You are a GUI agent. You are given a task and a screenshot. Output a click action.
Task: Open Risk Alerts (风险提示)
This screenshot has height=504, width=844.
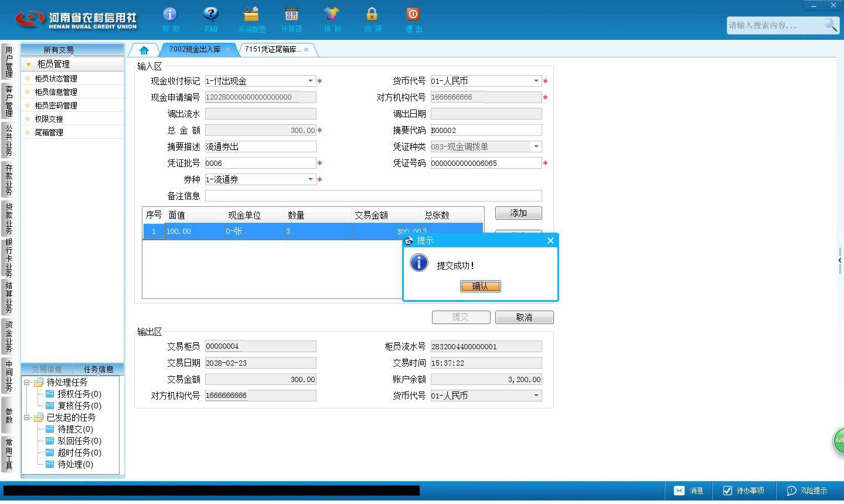(807, 491)
